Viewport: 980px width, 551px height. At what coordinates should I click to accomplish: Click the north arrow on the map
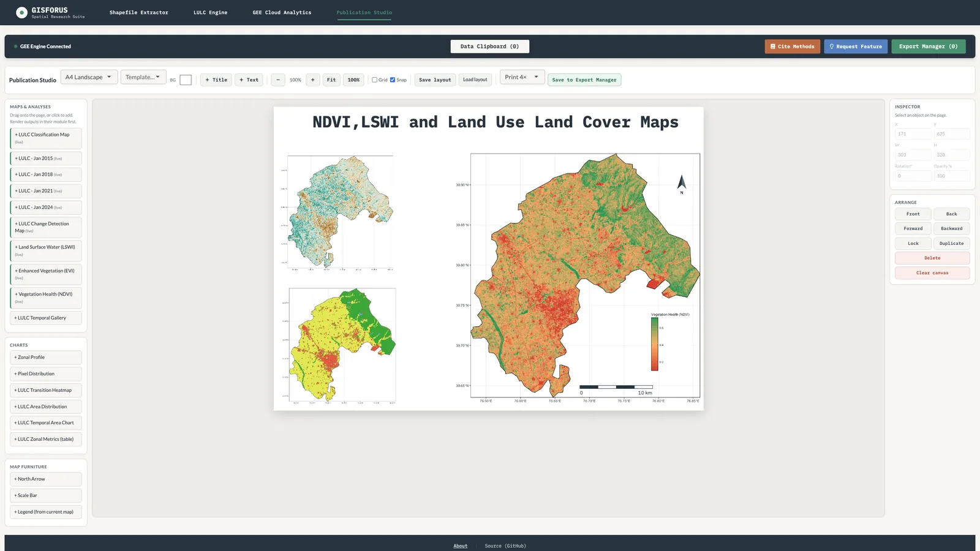(x=681, y=184)
